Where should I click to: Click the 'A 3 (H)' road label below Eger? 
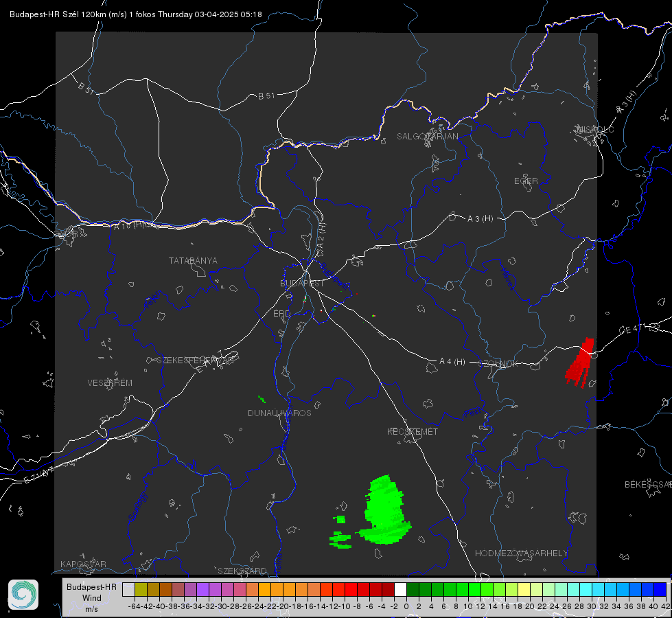pyautogui.click(x=480, y=219)
